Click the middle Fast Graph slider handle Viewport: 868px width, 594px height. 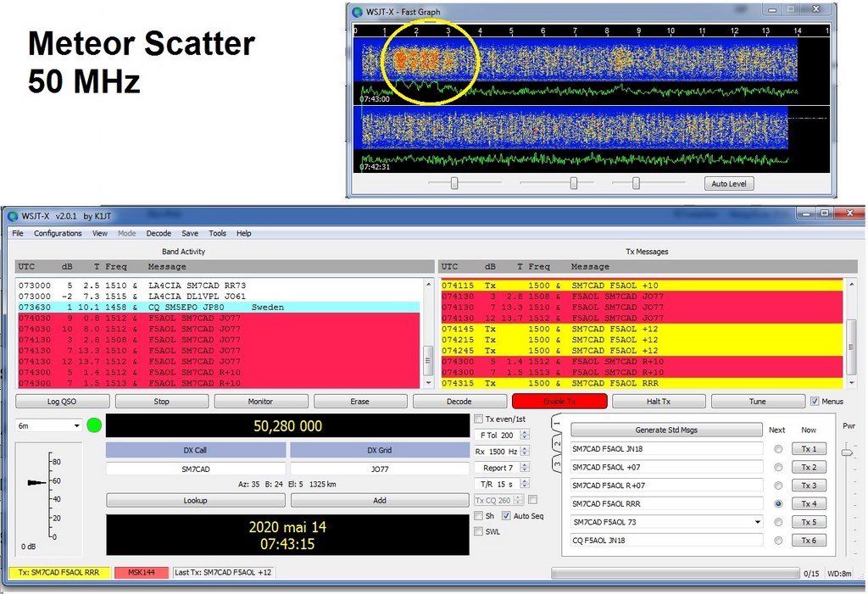[x=574, y=183]
